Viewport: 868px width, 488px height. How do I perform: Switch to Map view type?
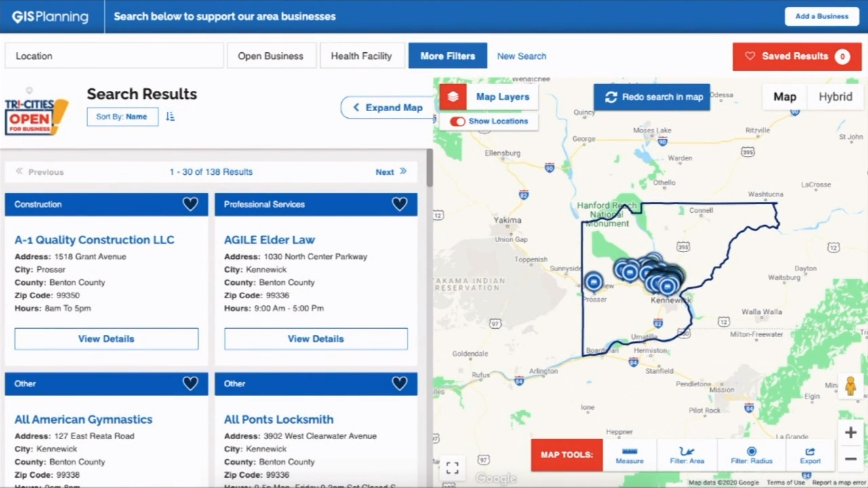(x=785, y=97)
